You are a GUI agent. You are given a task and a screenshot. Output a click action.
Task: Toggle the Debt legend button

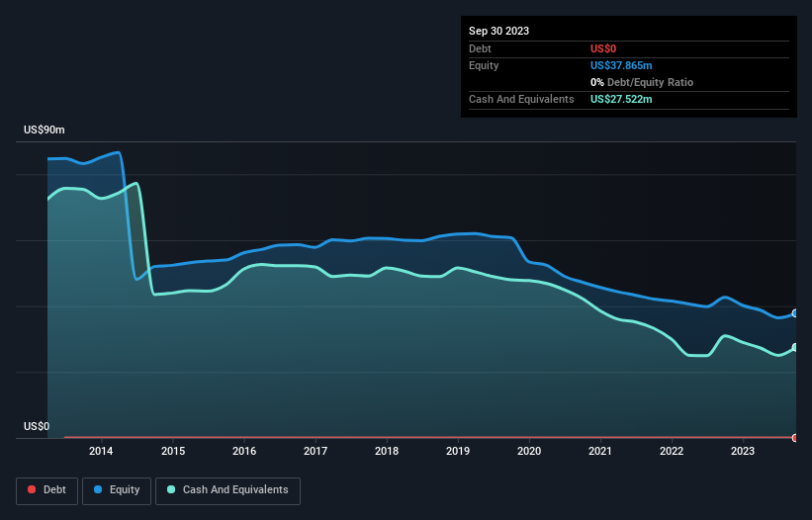pos(46,490)
